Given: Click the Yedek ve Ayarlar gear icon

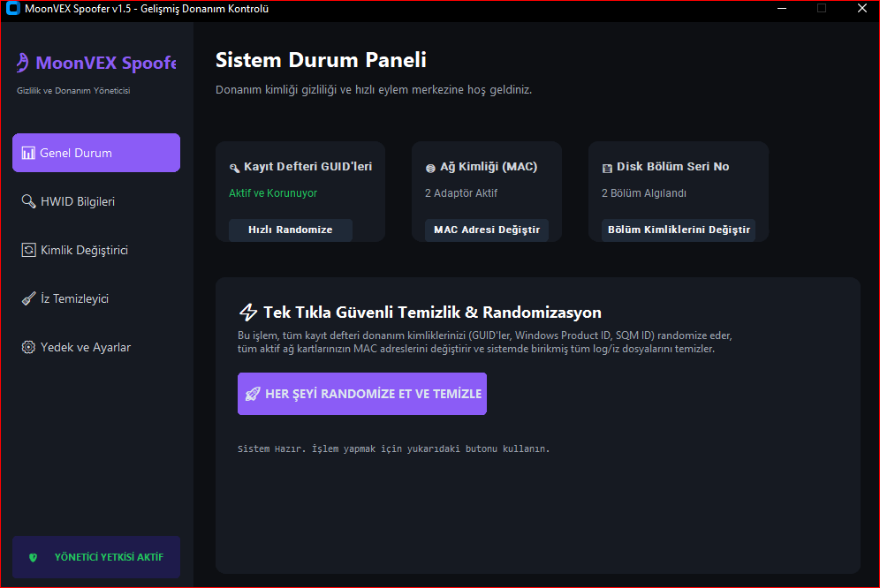Looking at the screenshot, I should click(28, 347).
